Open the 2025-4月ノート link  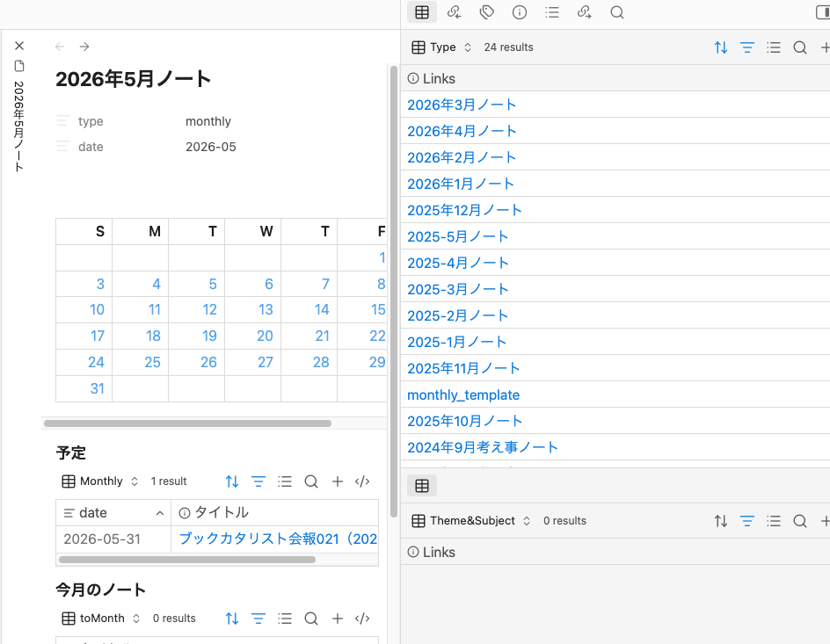458,263
